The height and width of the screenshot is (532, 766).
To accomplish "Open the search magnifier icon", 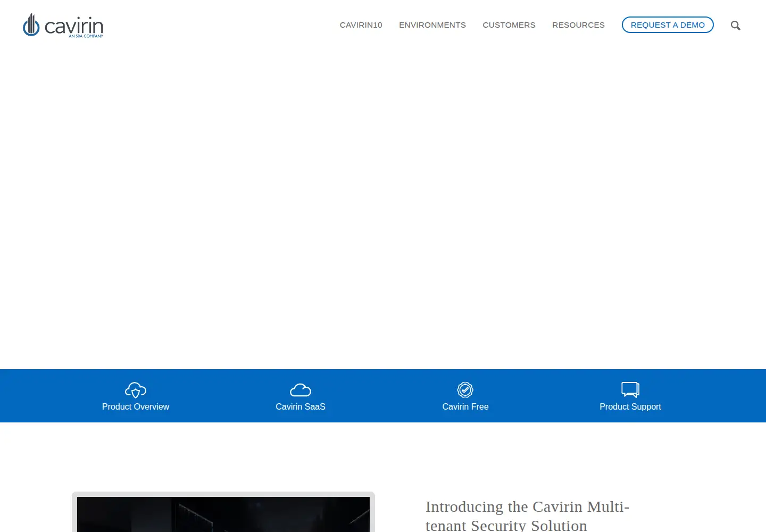I will pyautogui.click(x=736, y=26).
